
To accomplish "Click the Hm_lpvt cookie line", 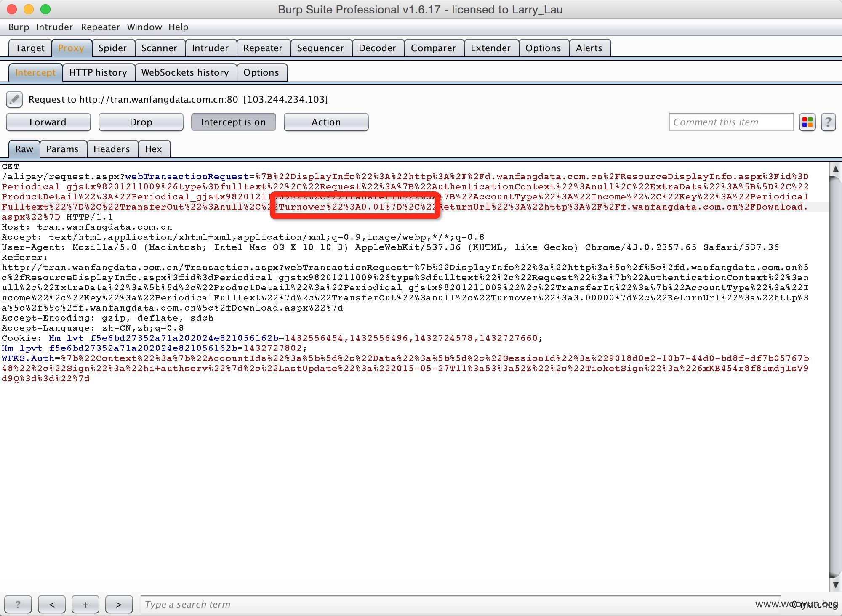I will [155, 348].
